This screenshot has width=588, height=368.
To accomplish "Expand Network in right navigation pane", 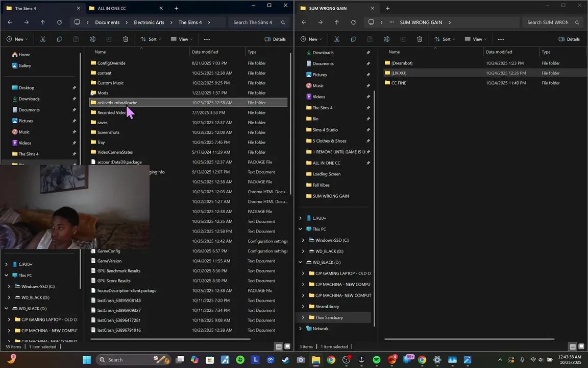I will click(300, 329).
